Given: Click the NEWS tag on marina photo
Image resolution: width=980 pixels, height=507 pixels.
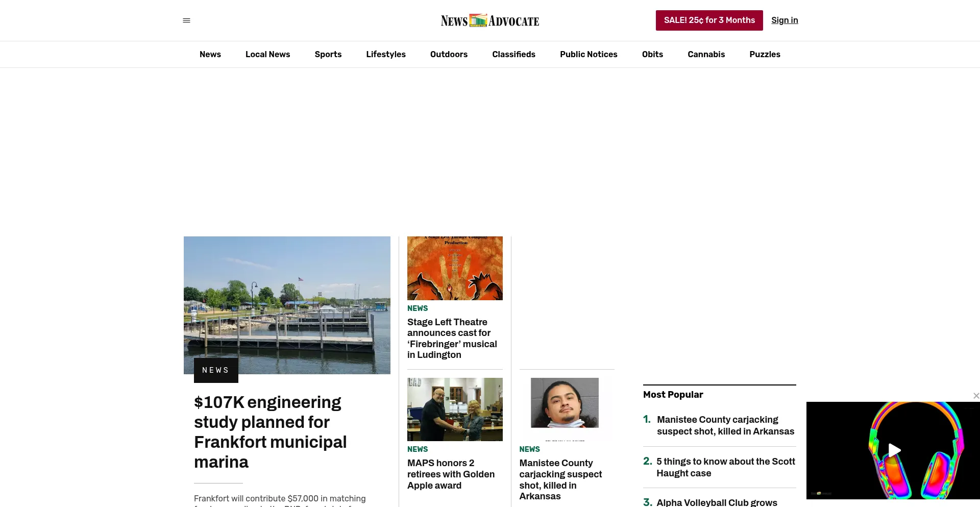Looking at the screenshot, I should 216,370.
